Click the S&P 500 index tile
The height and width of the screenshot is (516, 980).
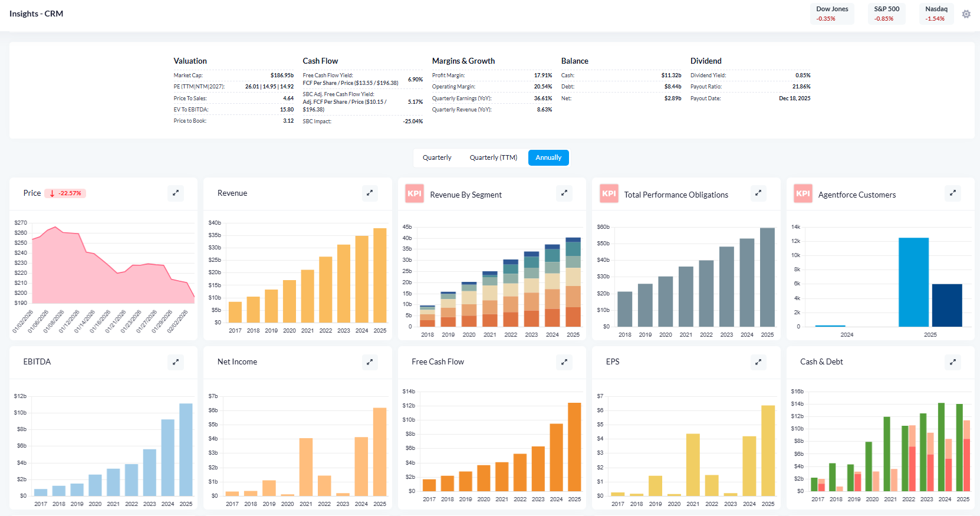(886, 14)
